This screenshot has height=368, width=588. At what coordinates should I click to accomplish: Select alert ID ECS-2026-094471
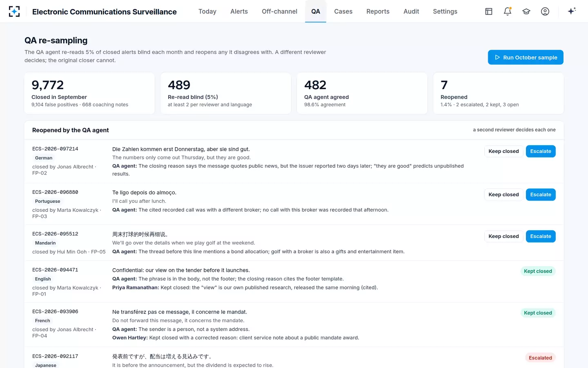tap(55, 270)
